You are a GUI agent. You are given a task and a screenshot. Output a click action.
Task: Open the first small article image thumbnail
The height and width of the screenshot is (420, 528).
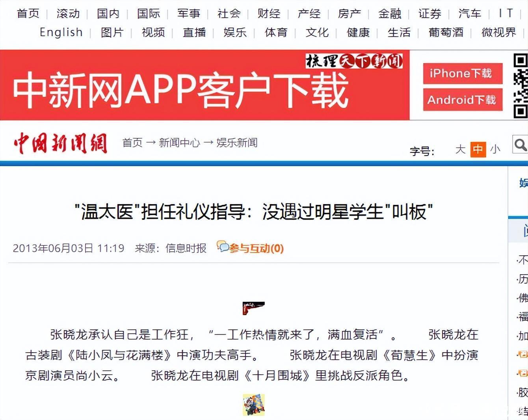pyautogui.click(x=253, y=308)
